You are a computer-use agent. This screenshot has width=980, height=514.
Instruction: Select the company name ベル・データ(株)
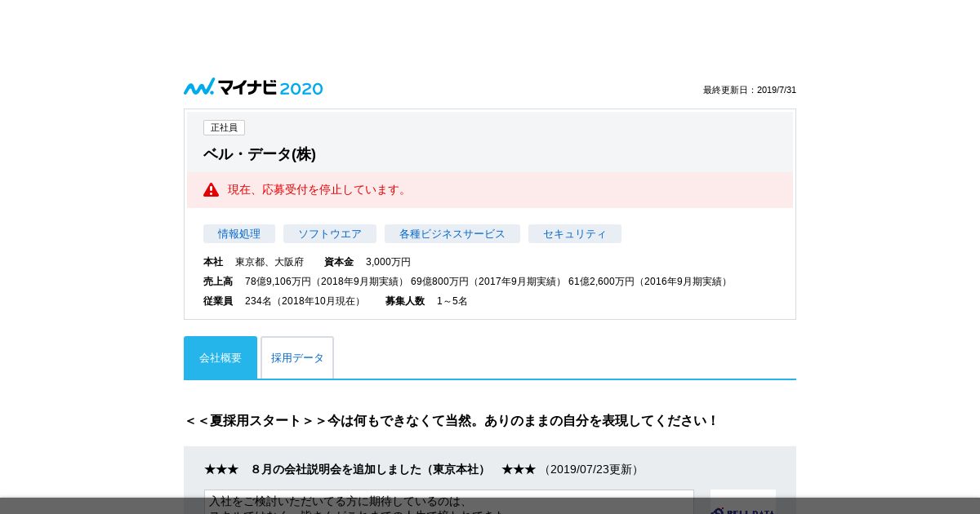coord(260,154)
